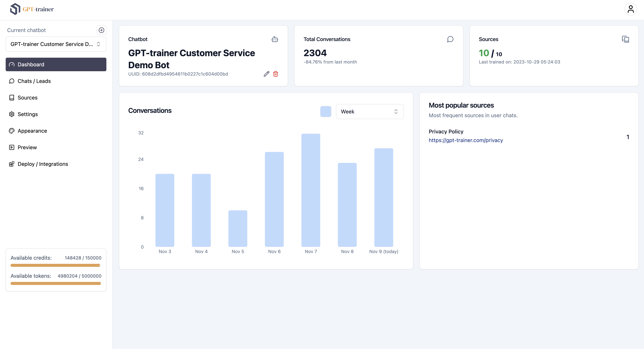Screen dimensions: 644x349
Task: Click the robot icon on the Chatbot card
Action: click(275, 39)
